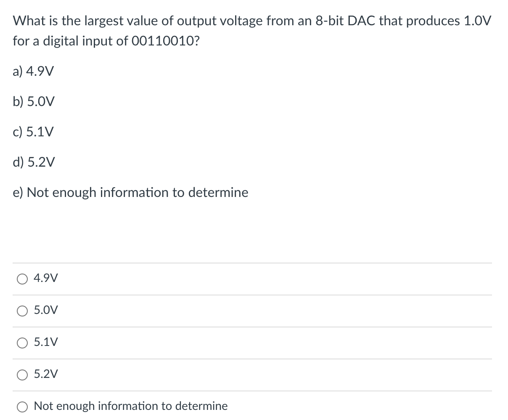The image size is (508, 420).
Task: Click option c) 5.1V in the question text
Action: 33,132
